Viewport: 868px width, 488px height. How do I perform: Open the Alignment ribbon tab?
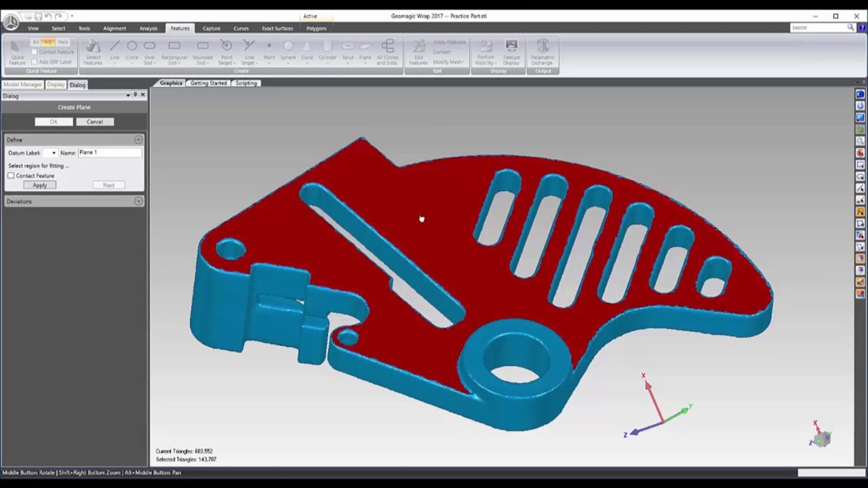(114, 28)
